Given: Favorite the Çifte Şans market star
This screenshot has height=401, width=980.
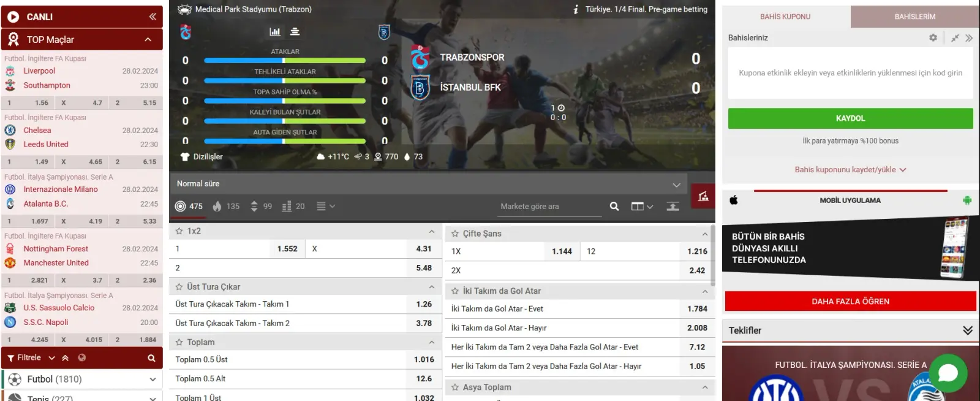Looking at the screenshot, I should coord(455,234).
